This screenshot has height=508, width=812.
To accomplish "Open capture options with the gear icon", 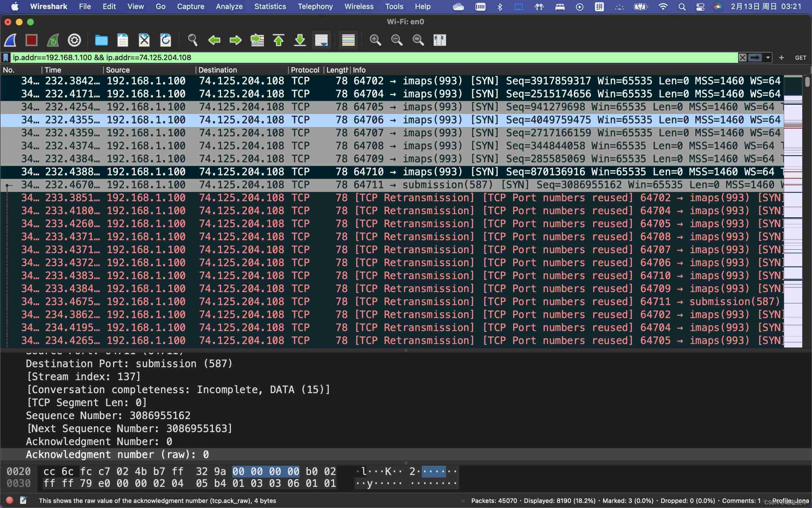I will coord(74,40).
